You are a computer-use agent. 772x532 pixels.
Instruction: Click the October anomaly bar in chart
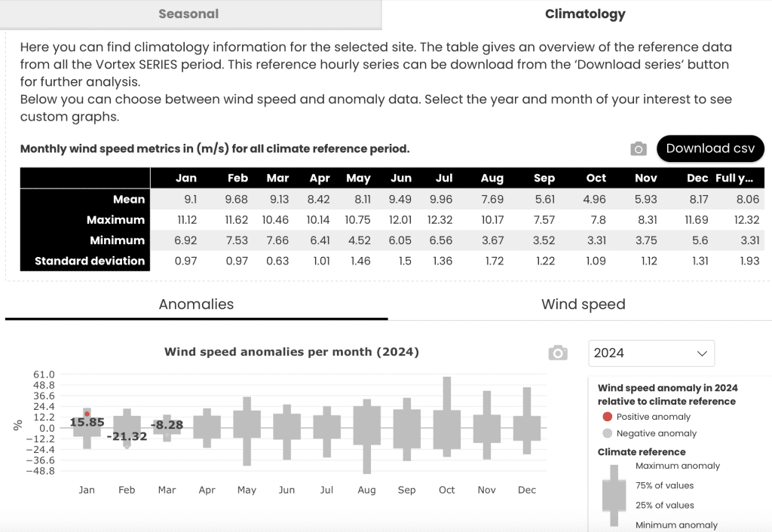click(446, 430)
